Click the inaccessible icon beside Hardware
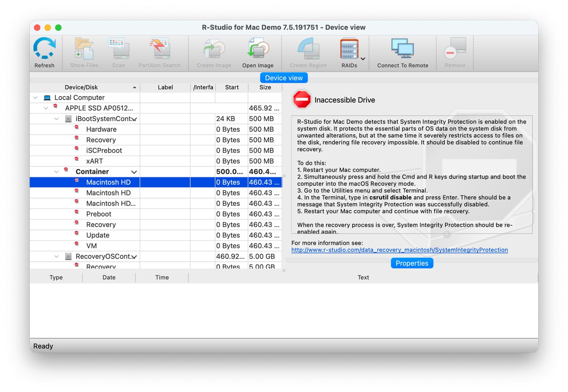568x392 pixels. (77, 127)
